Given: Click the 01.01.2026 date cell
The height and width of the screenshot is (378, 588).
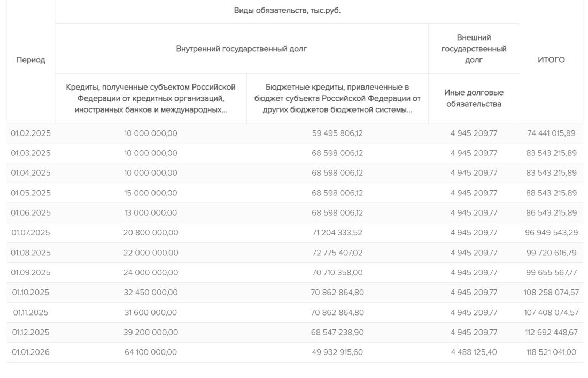Looking at the screenshot, I should click(30, 352).
